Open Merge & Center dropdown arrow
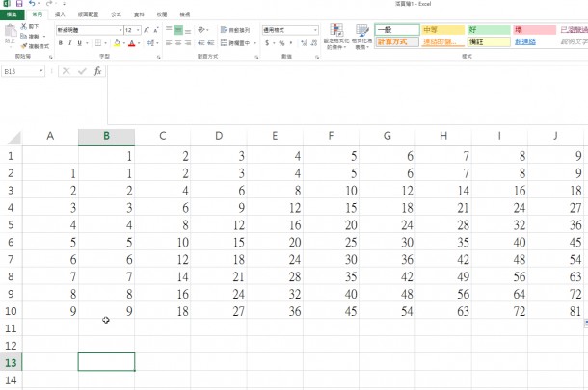588x390 pixels. tap(255, 43)
